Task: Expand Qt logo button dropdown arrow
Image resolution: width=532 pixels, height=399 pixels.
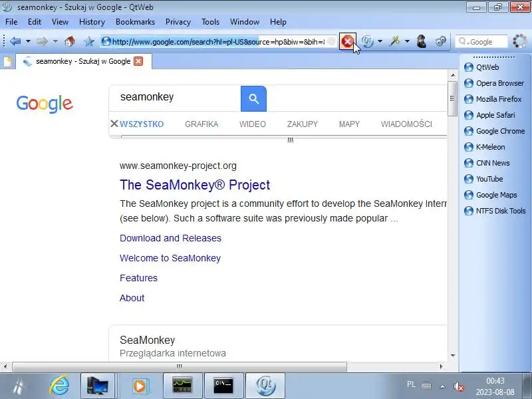Action: click(x=380, y=41)
